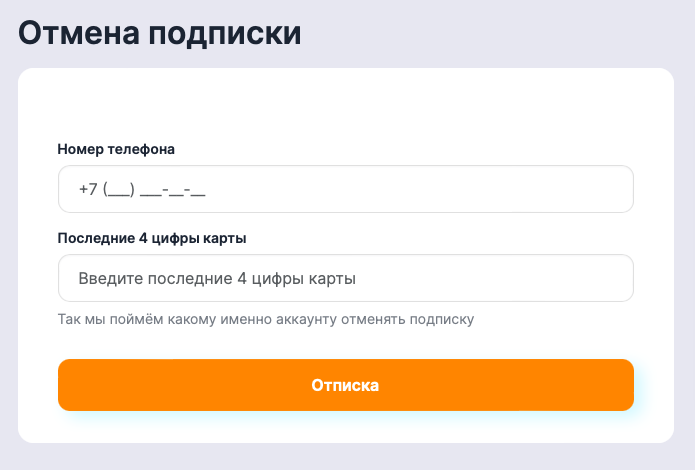Click the helper text below the card field
Viewport: 695px width, 470px height.
click(x=265, y=320)
